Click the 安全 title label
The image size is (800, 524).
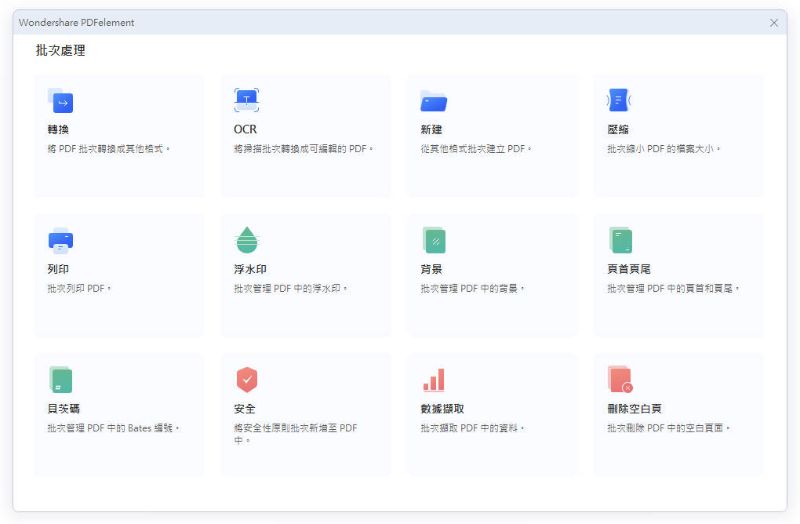tap(244, 409)
